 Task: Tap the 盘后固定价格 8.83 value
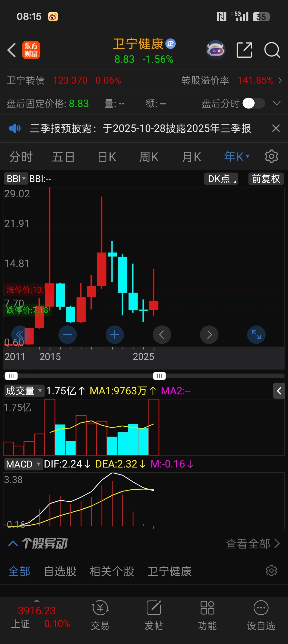(79, 104)
